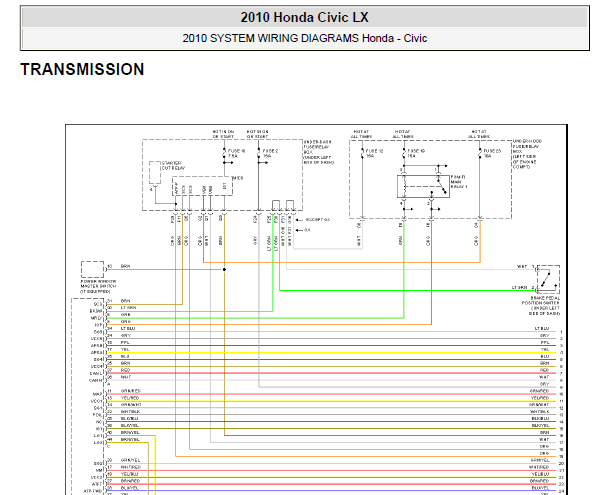Select the 'STARTER CUT RELAY' label

tap(173, 166)
